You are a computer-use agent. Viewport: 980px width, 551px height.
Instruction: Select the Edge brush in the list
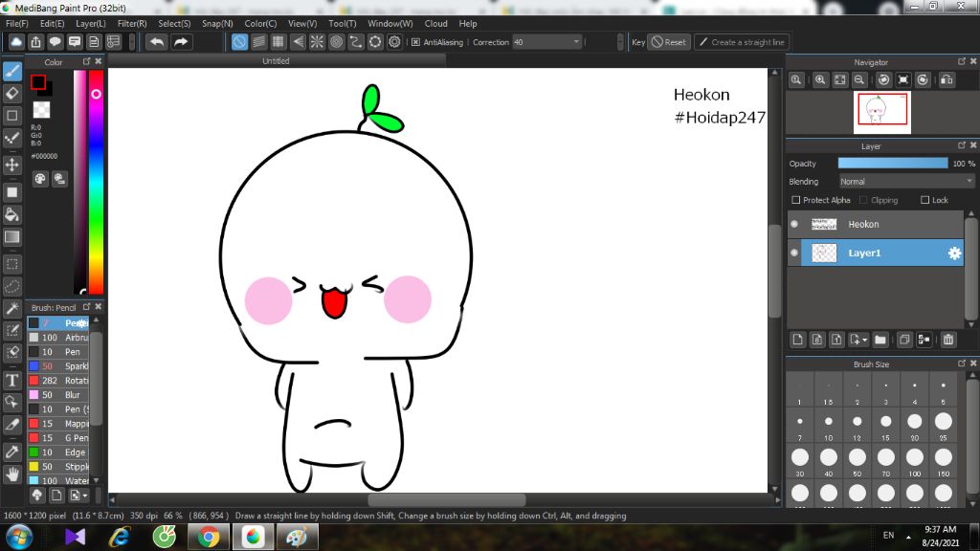58,452
